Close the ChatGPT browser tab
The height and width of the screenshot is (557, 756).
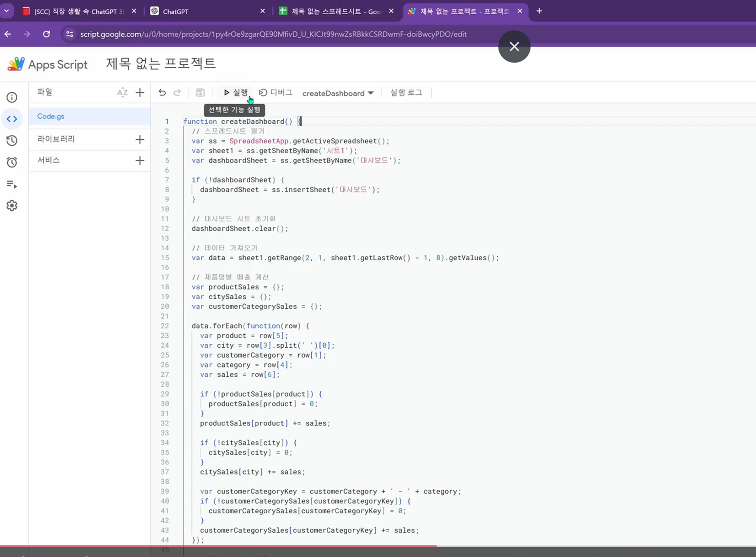tap(262, 11)
